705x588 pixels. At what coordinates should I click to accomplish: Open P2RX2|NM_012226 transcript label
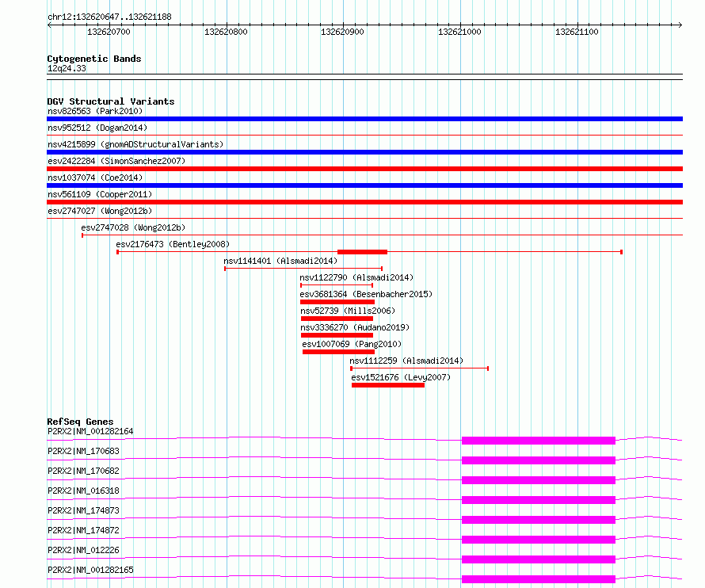pyautogui.click(x=83, y=550)
